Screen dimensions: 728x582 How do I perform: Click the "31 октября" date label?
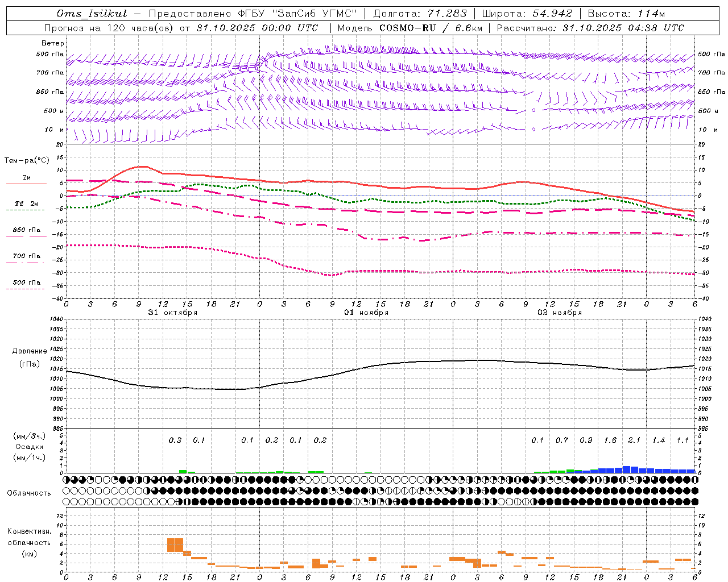[x=172, y=313]
